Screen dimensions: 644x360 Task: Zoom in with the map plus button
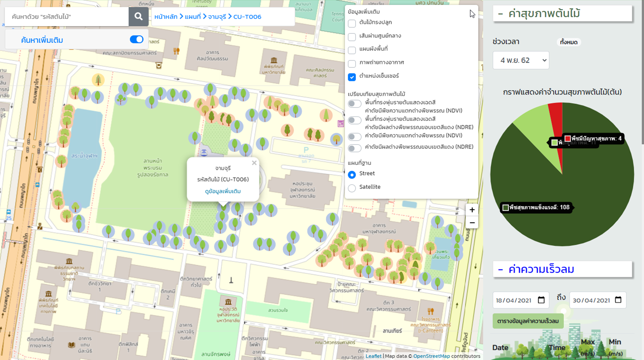click(x=472, y=210)
